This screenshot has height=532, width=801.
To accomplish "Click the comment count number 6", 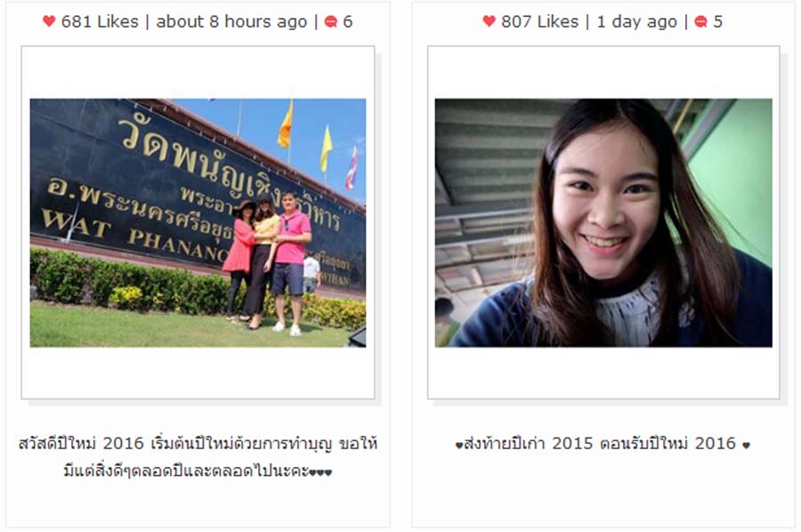I will 348,21.
